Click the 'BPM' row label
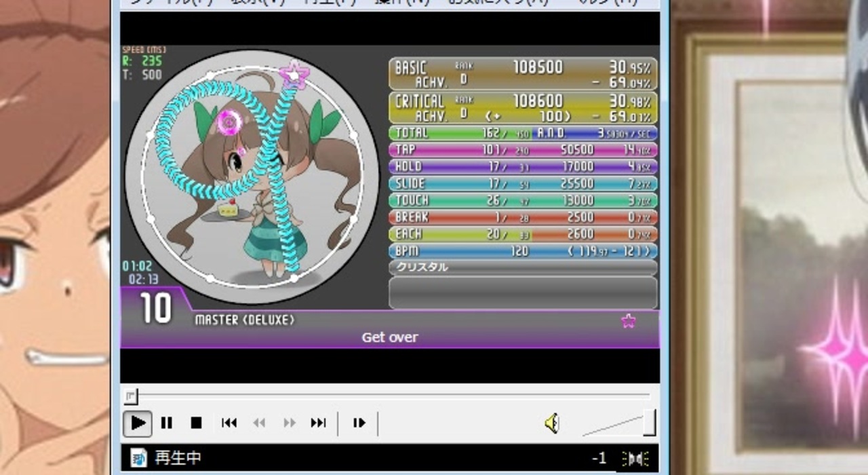The width and height of the screenshot is (868, 475). pyautogui.click(x=408, y=251)
